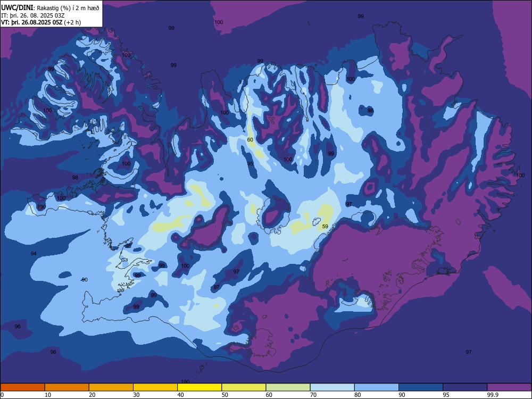Screen dimensions: 532x399
Task: Click the navy 95–99.9 legend swatch
Action: (x=465, y=387)
